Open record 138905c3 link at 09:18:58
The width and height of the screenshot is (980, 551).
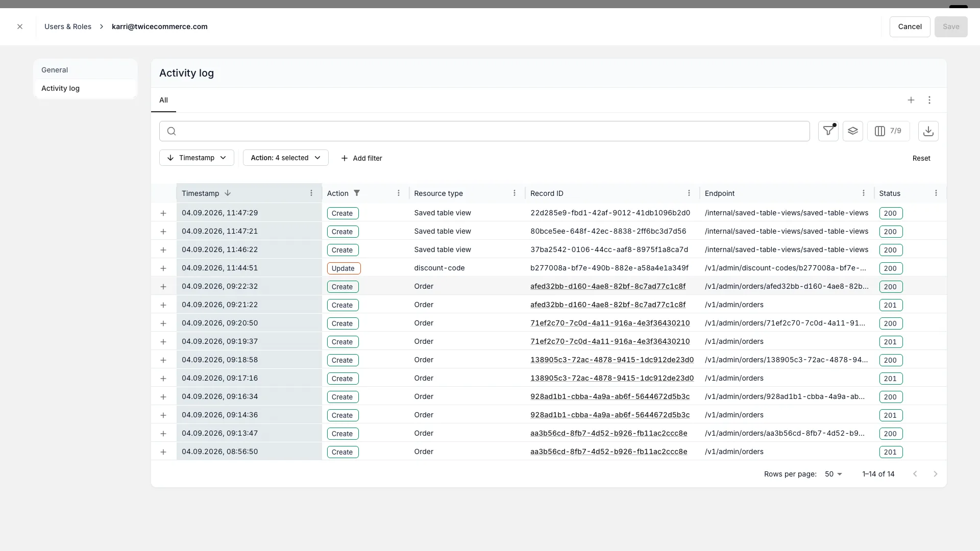[612, 360]
